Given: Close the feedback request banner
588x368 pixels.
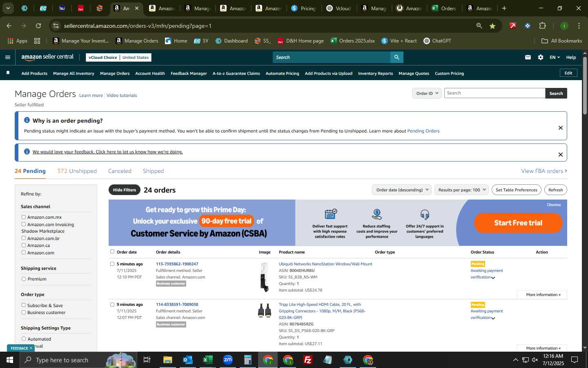Looking at the screenshot, I should pyautogui.click(x=560, y=155).
